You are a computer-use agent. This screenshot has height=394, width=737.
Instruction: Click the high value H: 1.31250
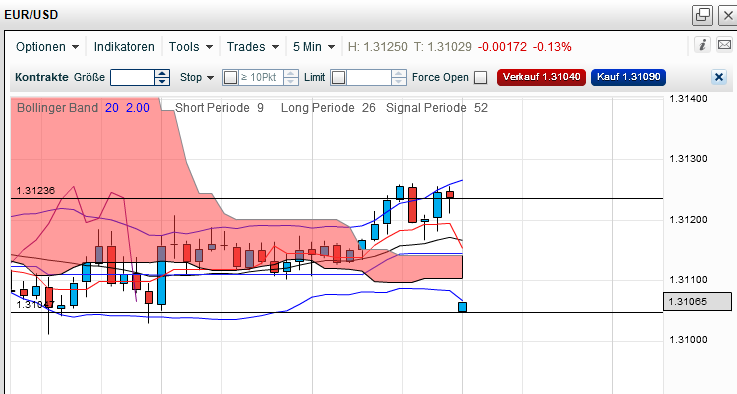(x=377, y=47)
